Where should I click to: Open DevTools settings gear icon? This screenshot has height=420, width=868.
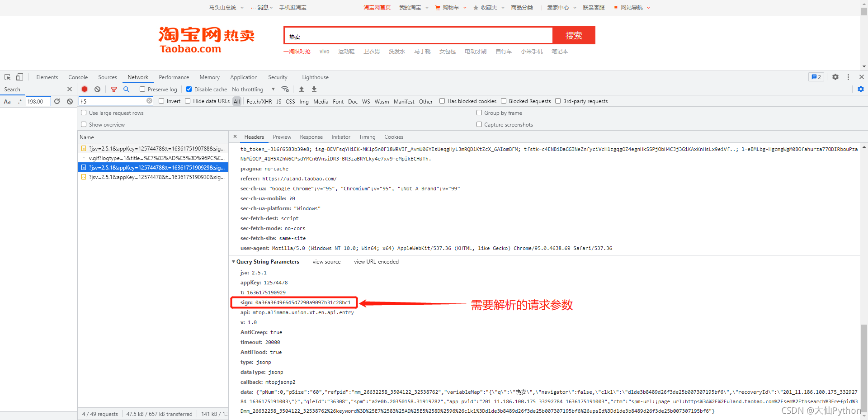pos(835,77)
